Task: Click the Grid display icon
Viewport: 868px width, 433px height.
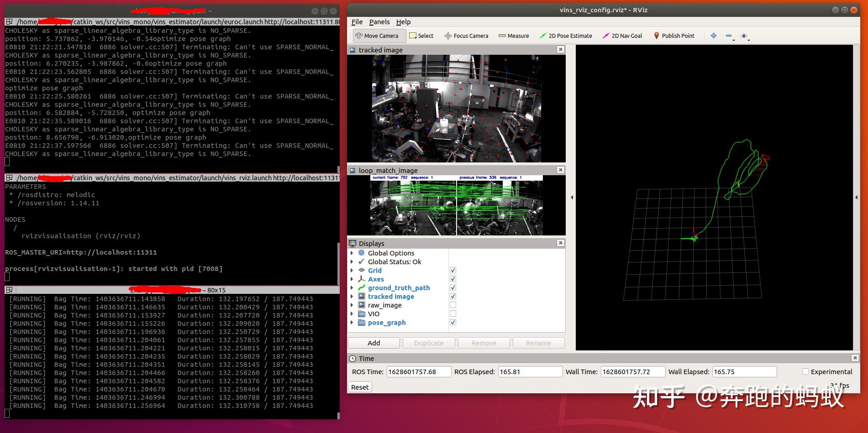Action: [x=362, y=270]
